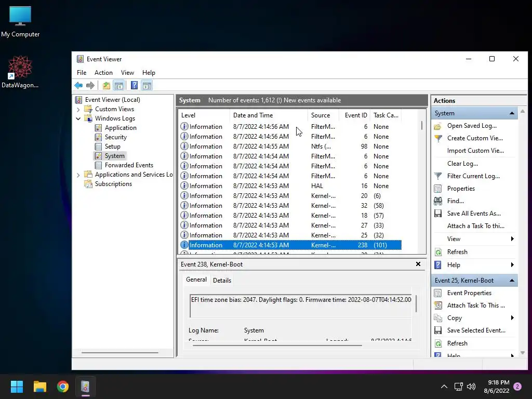This screenshot has height=399, width=532.
Task: Click Import Custom View action
Action: click(475, 151)
